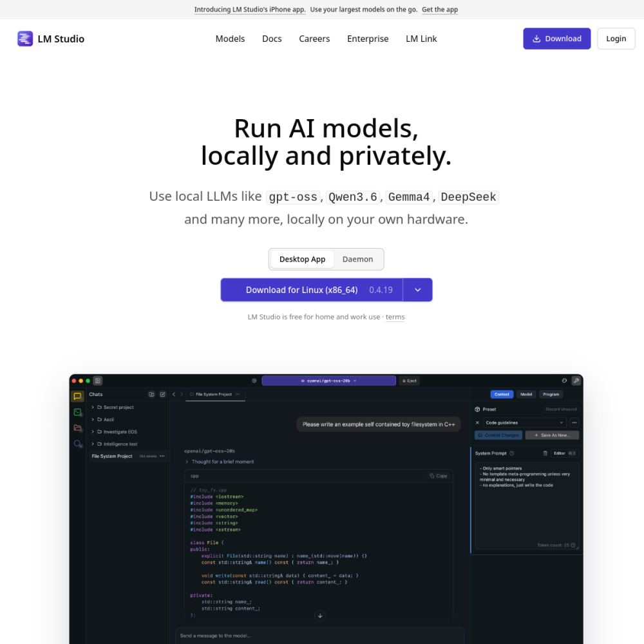644x644 pixels.
Task: Click the LM Studio logo icon
Action: click(x=25, y=39)
